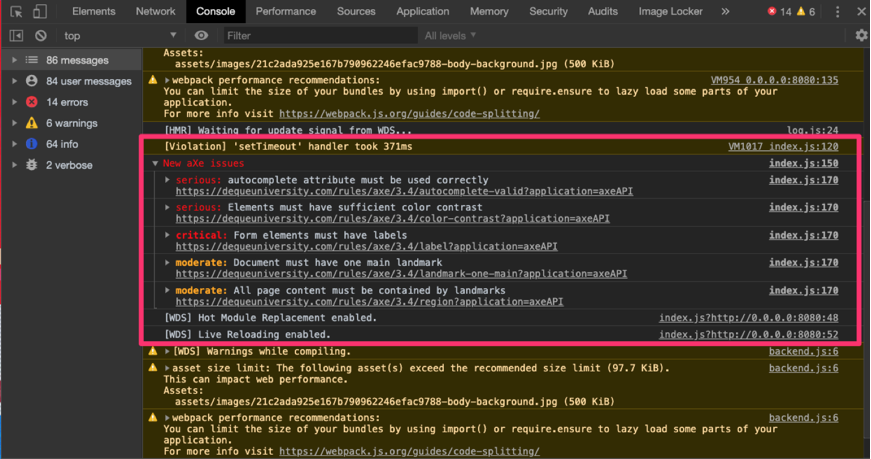Expand the color contrast serious issue

[167, 207]
